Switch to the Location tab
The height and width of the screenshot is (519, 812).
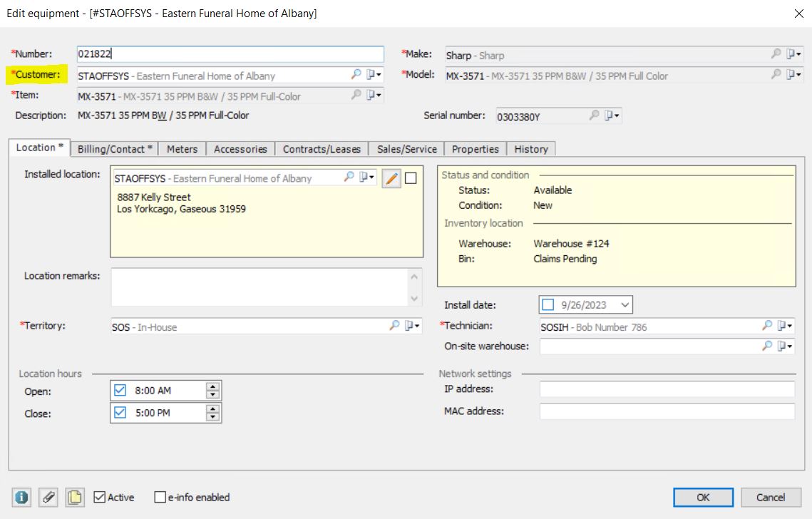[39, 148]
